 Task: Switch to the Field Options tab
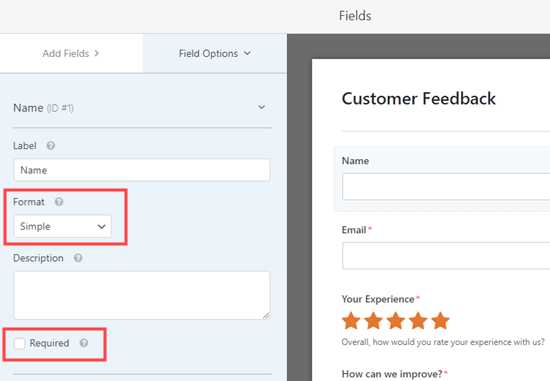tap(215, 53)
